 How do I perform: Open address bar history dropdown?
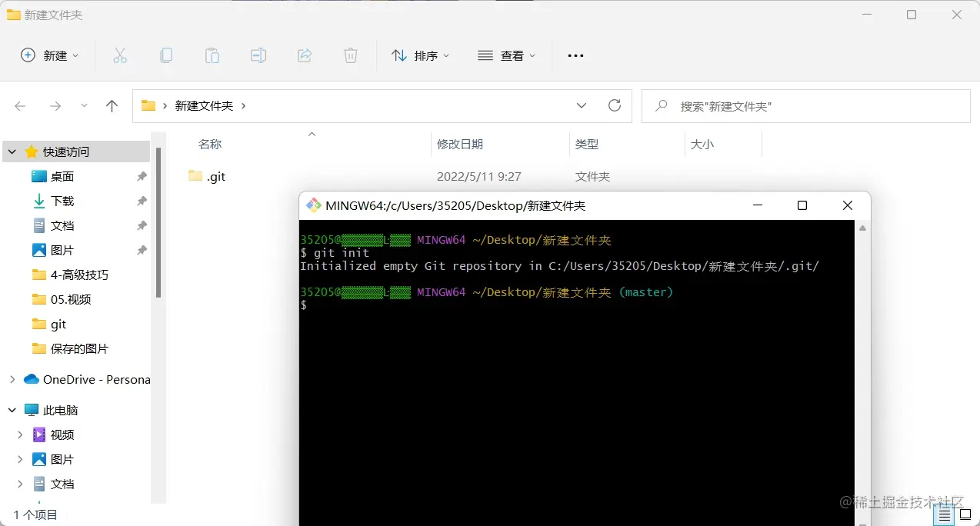coord(582,106)
